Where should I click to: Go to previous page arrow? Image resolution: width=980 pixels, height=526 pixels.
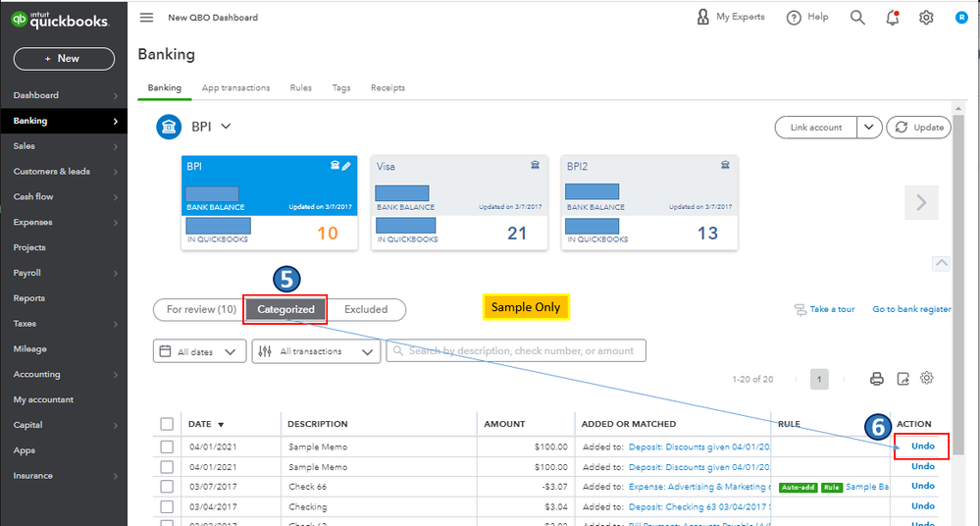coord(797,379)
